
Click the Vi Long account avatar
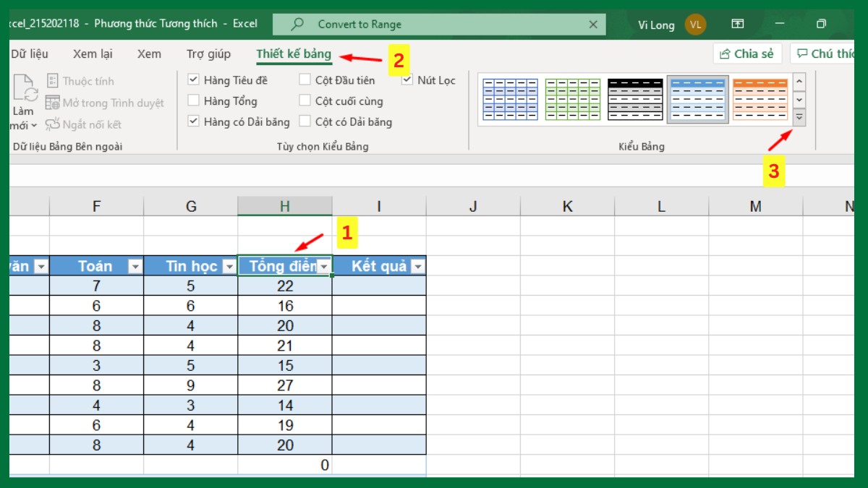pyautogui.click(x=694, y=24)
